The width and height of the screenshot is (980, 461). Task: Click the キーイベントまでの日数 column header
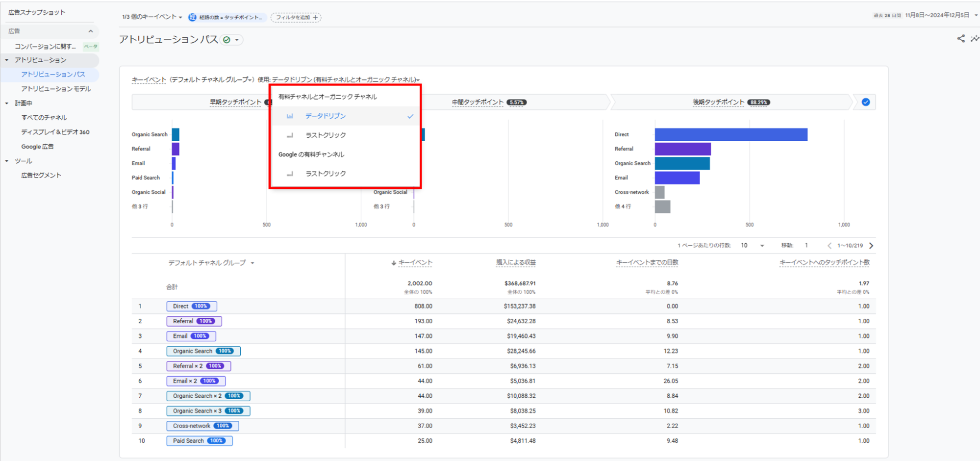click(x=647, y=263)
